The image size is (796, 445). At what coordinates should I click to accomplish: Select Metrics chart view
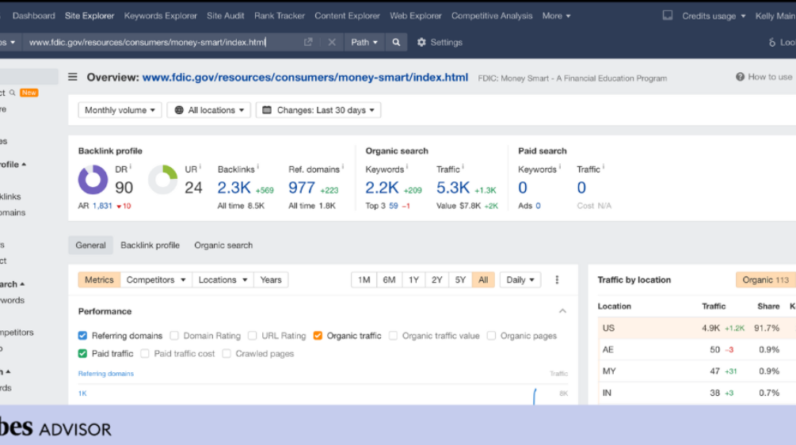(99, 280)
